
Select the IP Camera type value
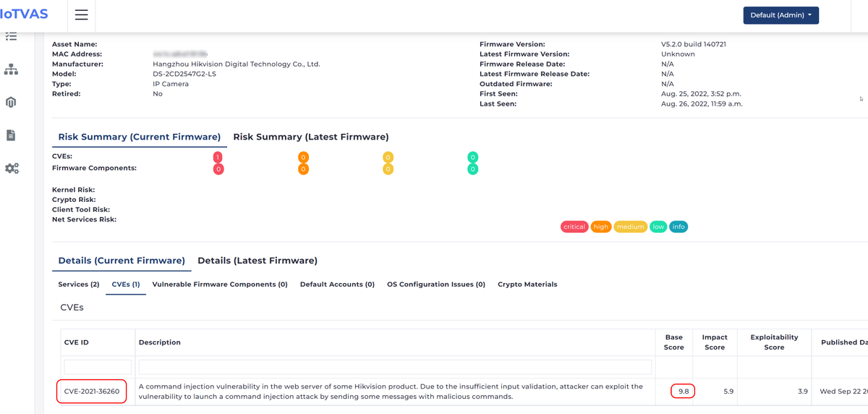point(171,84)
